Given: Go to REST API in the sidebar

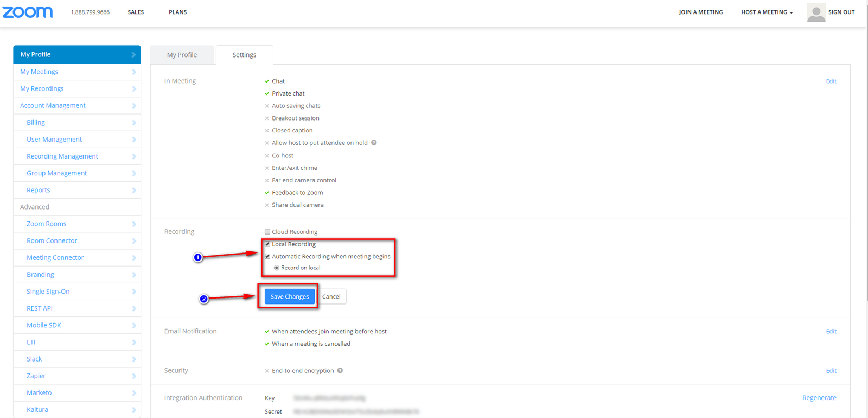Looking at the screenshot, I should tap(77, 308).
